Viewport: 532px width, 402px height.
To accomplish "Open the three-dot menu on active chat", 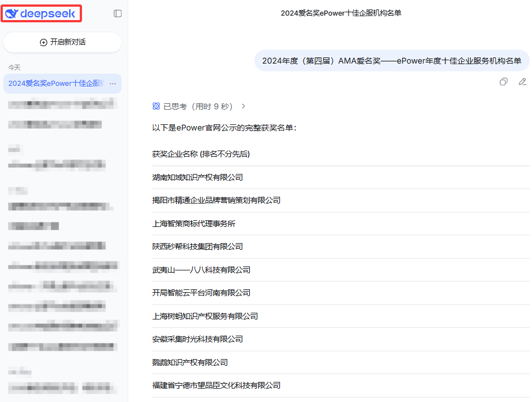I will tap(113, 84).
